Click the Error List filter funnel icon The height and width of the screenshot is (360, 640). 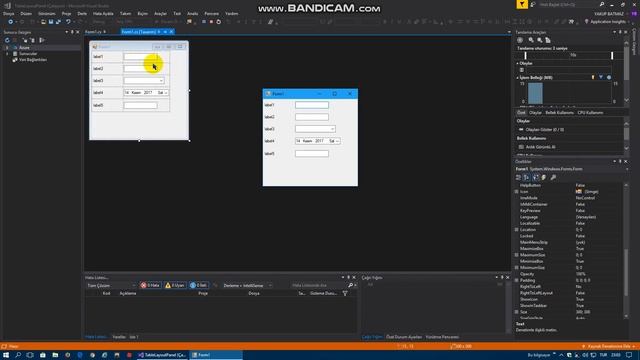tap(345, 293)
